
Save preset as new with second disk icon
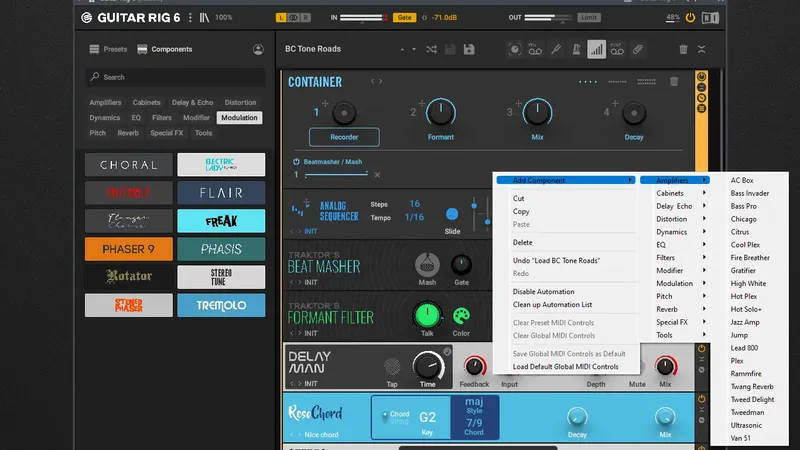coord(469,49)
